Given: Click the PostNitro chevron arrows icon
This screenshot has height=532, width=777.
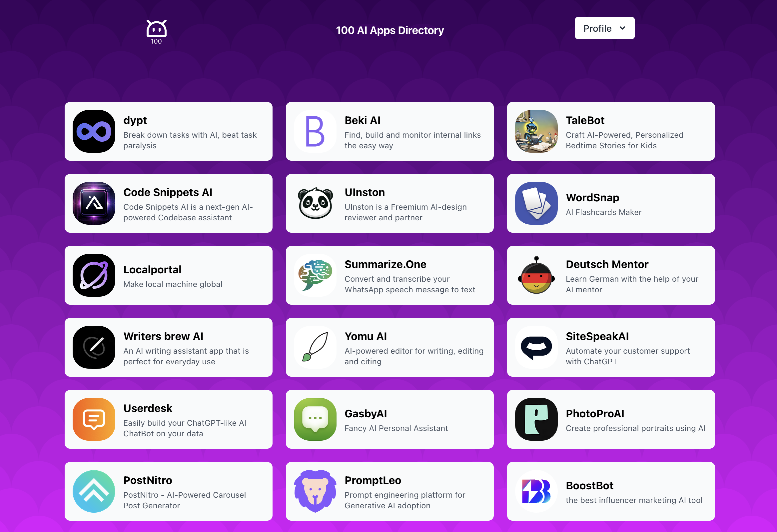Looking at the screenshot, I should coord(94,491).
